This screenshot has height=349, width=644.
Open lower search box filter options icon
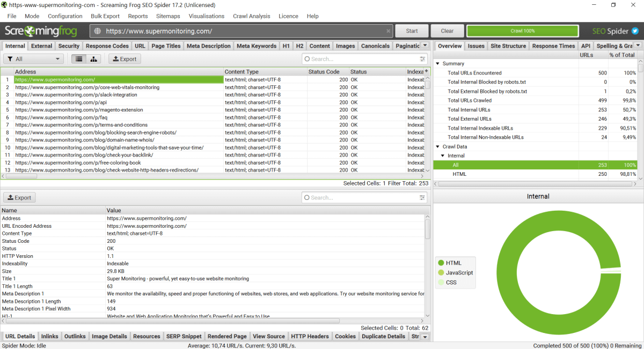(422, 198)
